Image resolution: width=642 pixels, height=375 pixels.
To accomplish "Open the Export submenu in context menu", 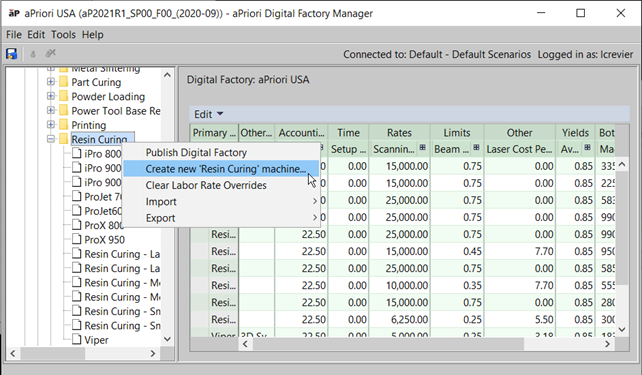I will pos(221,218).
